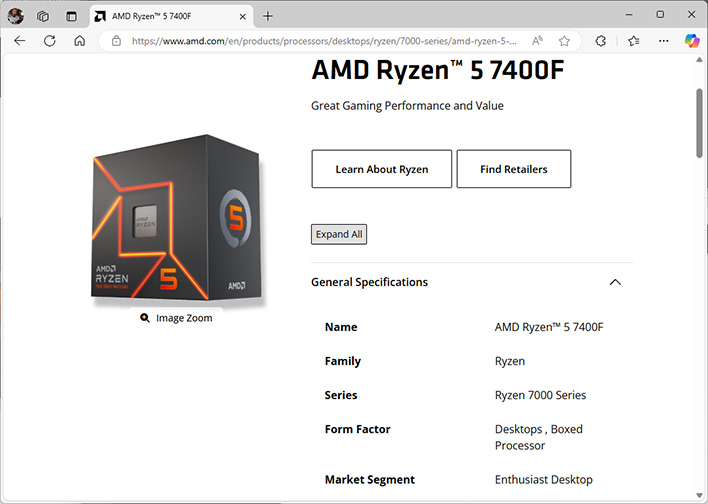This screenshot has height=504, width=708.
Task: Click the value 'Enthusiast Desktop'
Action: pos(544,480)
